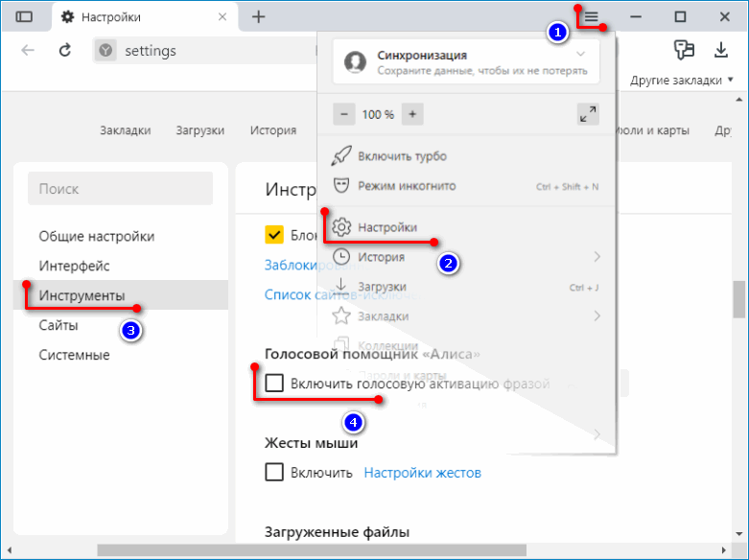
Task: Click the reload page icon
Action: point(66,51)
